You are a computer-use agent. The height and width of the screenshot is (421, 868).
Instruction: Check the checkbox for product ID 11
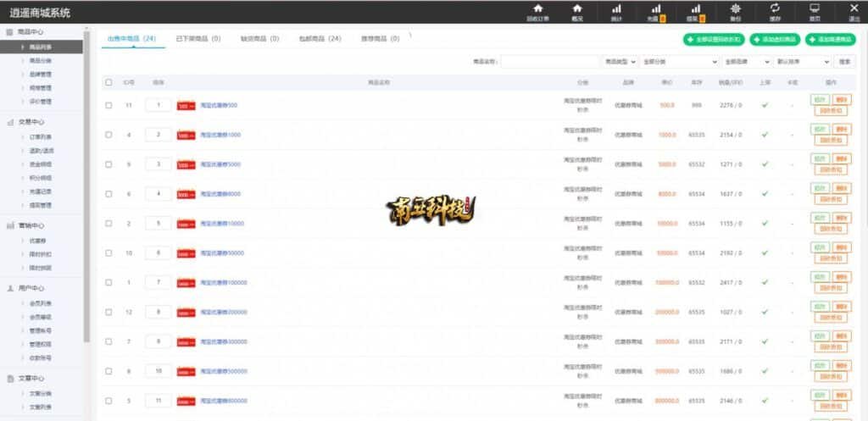(108, 105)
